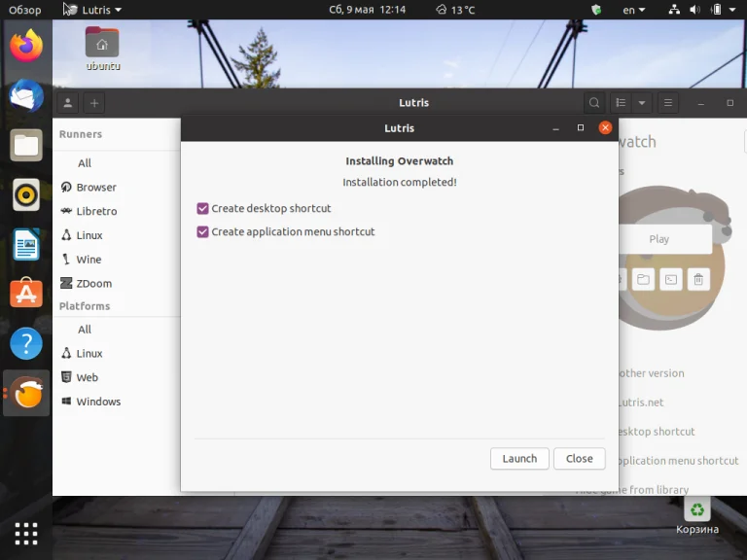Open Rhythmbox from the dock
Screen dimensions: 747x560
pyautogui.click(x=26, y=194)
